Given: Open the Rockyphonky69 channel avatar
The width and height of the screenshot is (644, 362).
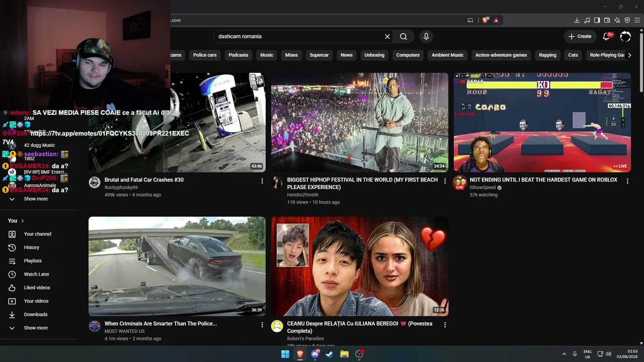Looking at the screenshot, I should pyautogui.click(x=95, y=183).
